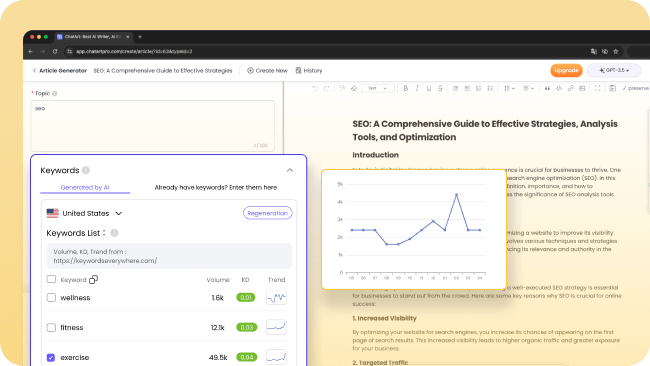The height and width of the screenshot is (366, 650).
Task: Toggle italic formatting
Action: pos(417,88)
